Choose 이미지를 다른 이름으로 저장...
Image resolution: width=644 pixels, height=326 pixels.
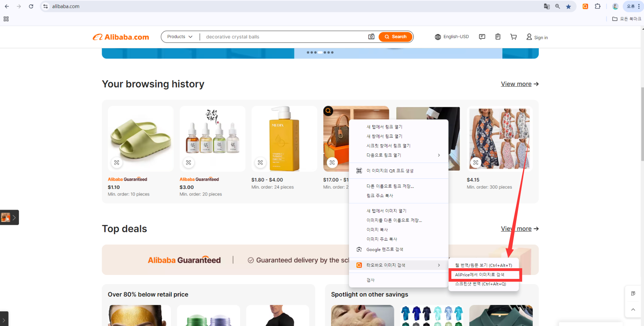pos(399,220)
